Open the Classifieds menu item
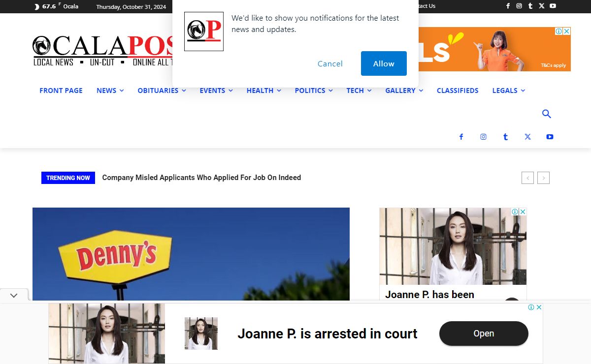591x364 pixels. coord(458,91)
